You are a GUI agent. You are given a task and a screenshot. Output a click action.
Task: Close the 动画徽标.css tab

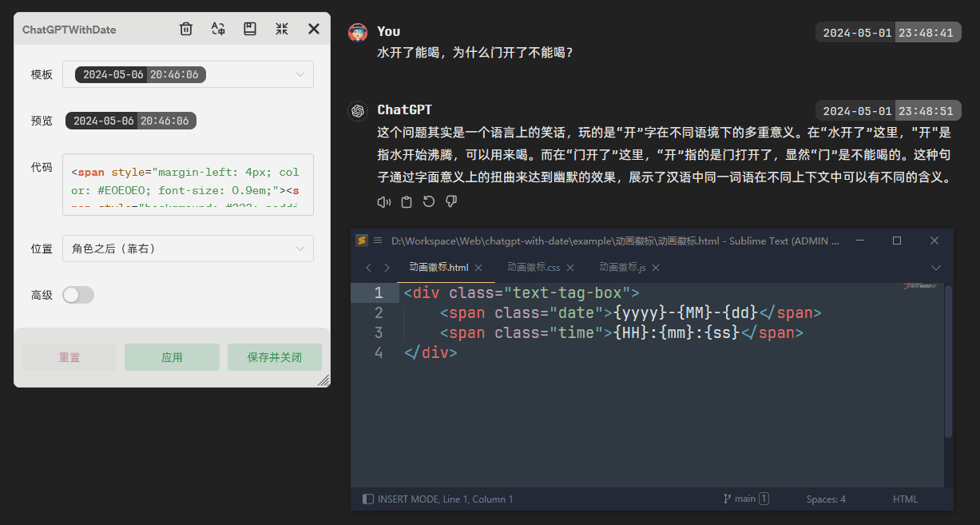(570, 268)
